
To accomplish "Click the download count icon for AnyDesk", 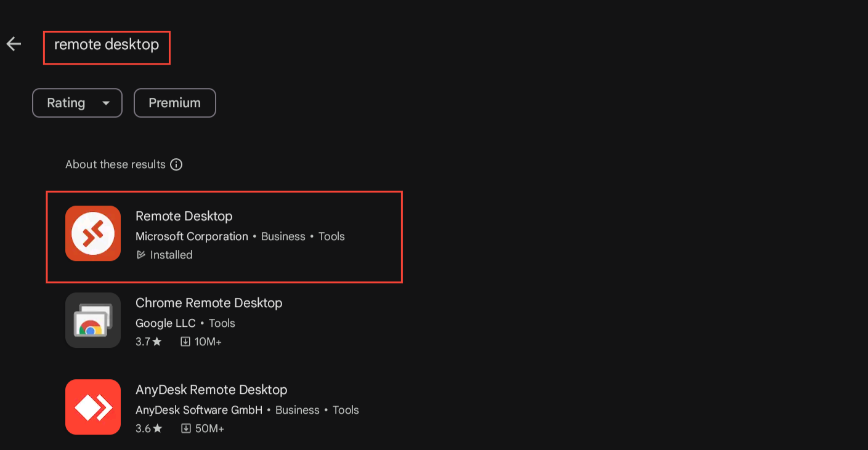I will (x=185, y=428).
